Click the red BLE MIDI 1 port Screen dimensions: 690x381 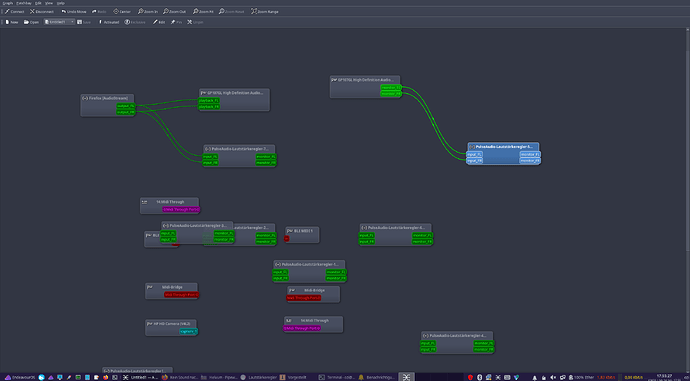tap(286, 238)
